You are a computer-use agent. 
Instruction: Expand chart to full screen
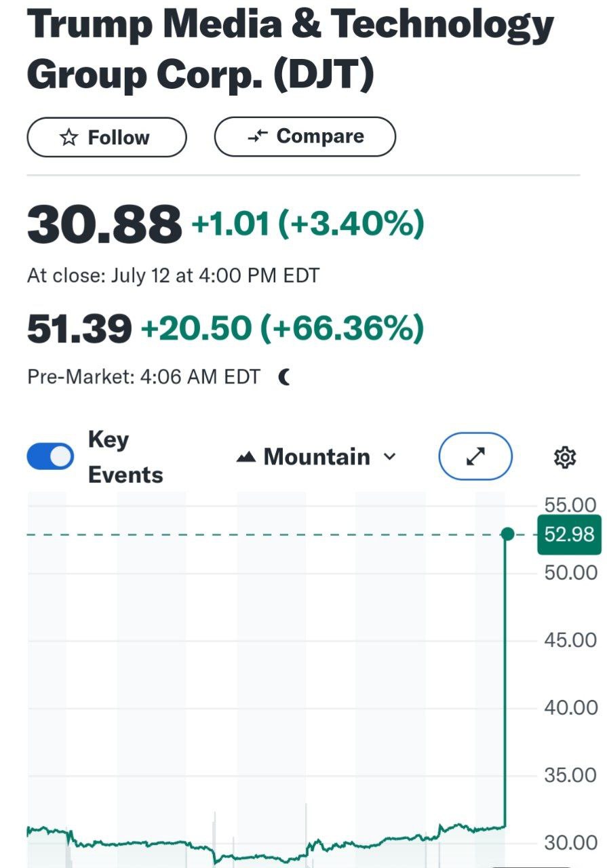(475, 458)
